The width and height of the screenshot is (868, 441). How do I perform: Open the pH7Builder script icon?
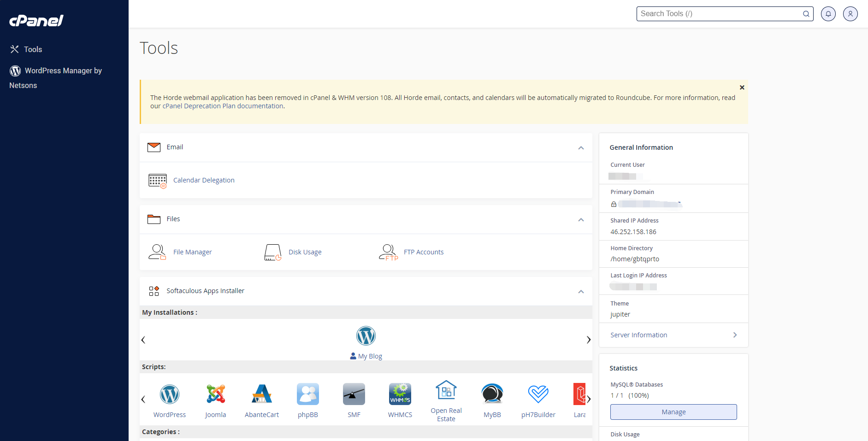click(x=538, y=394)
